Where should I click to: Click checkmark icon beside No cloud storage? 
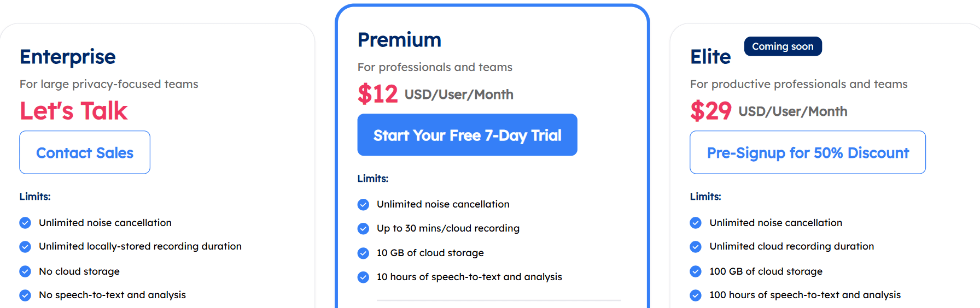point(25,271)
